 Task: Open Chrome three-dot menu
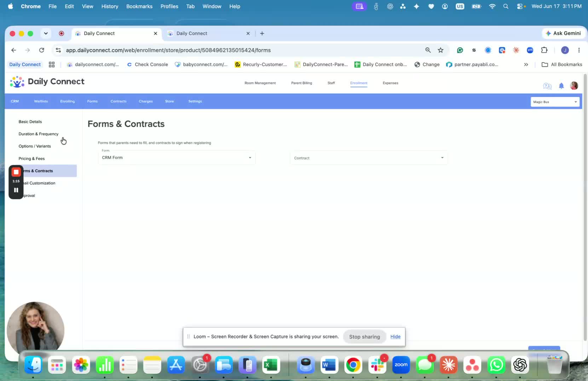[579, 50]
